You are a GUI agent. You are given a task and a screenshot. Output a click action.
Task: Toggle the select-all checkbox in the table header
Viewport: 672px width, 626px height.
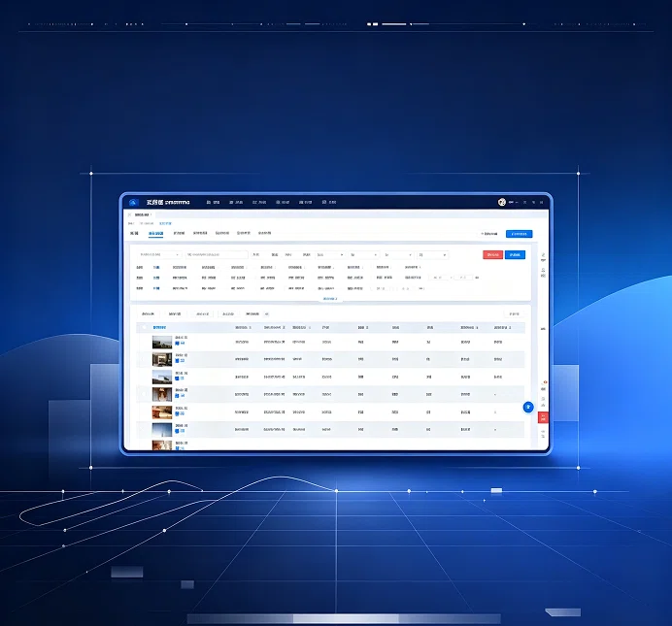click(144, 328)
